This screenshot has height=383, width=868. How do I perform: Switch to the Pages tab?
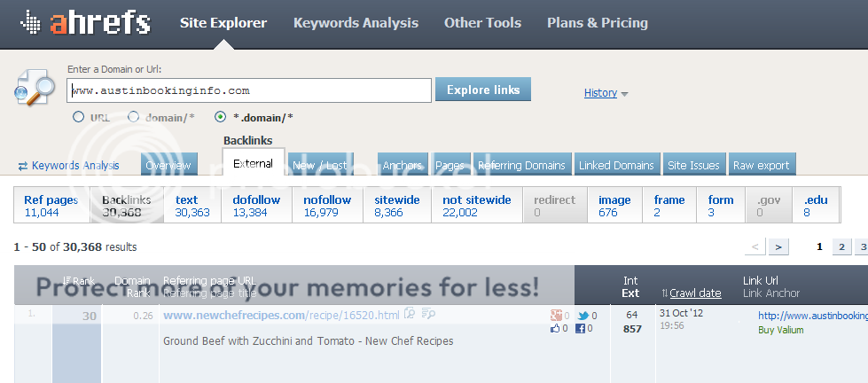pyautogui.click(x=450, y=164)
